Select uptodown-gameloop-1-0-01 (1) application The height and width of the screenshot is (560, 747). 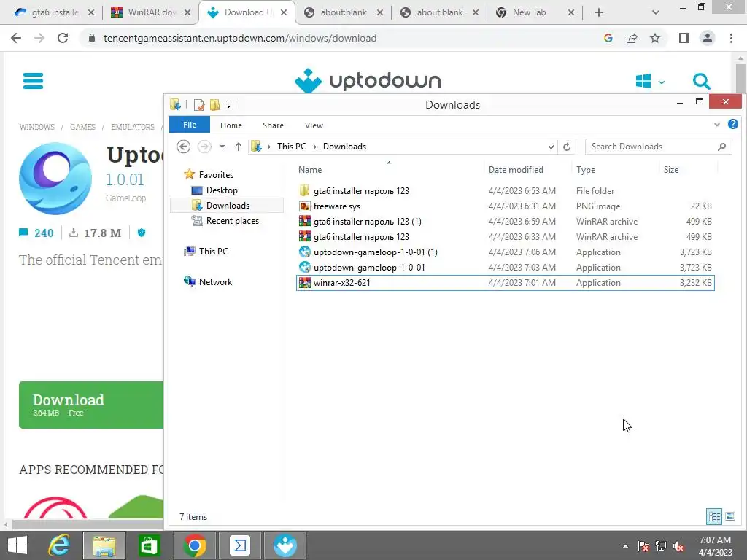pos(505,252)
